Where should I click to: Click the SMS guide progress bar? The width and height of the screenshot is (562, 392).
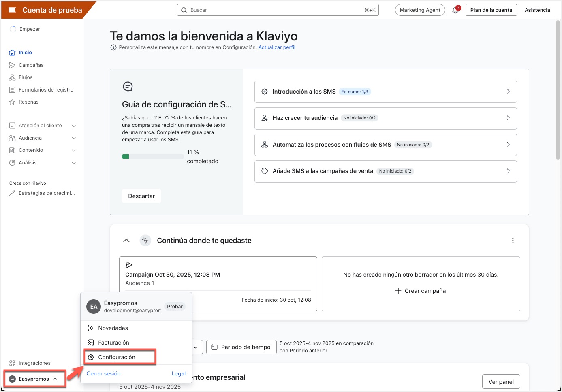tap(152, 156)
